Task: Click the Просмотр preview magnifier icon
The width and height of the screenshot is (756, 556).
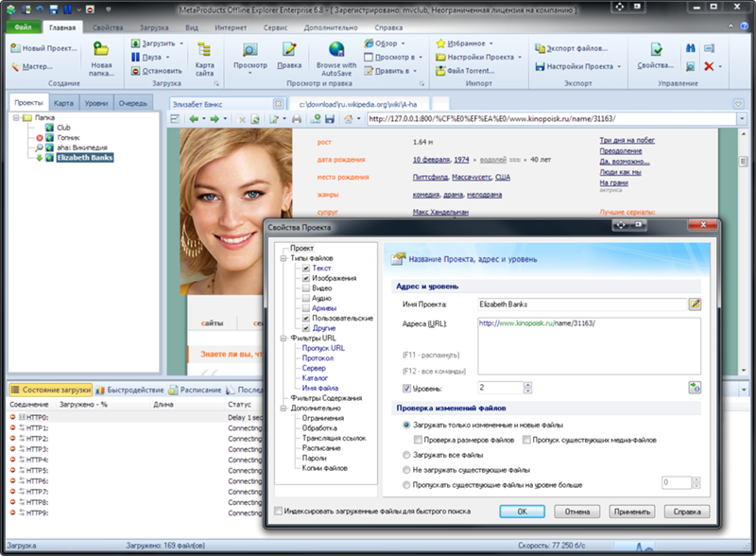Action: click(249, 49)
